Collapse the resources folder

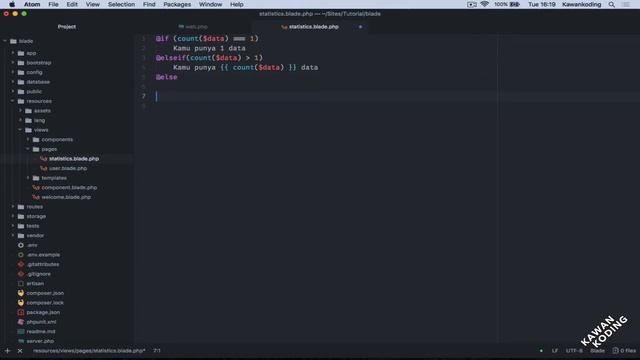[x=13, y=101]
